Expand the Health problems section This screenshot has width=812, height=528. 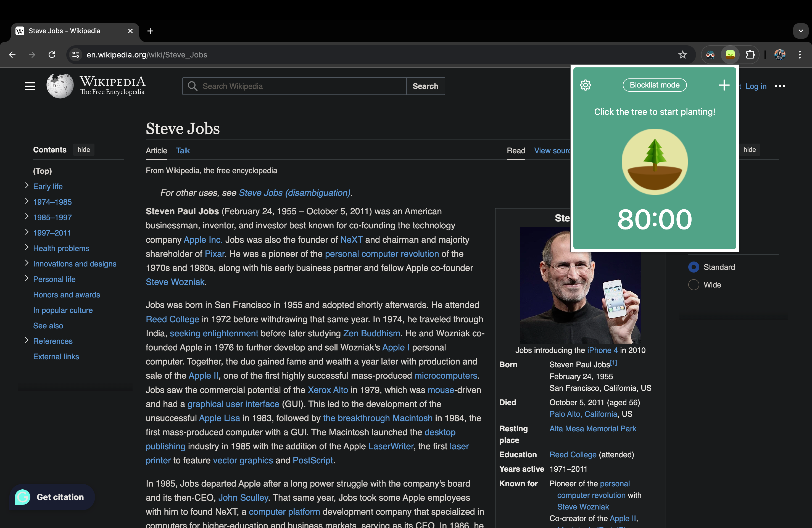pos(25,247)
